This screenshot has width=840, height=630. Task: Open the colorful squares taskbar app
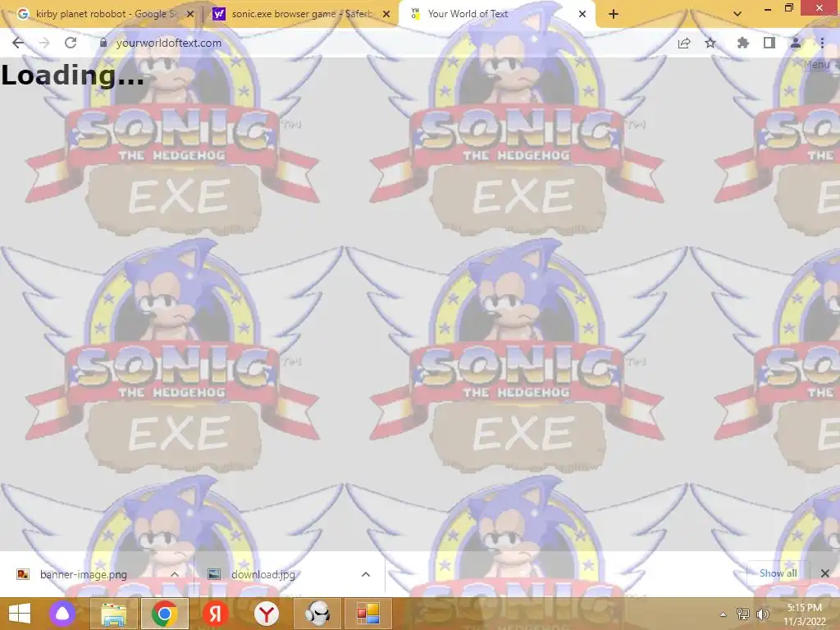368,614
